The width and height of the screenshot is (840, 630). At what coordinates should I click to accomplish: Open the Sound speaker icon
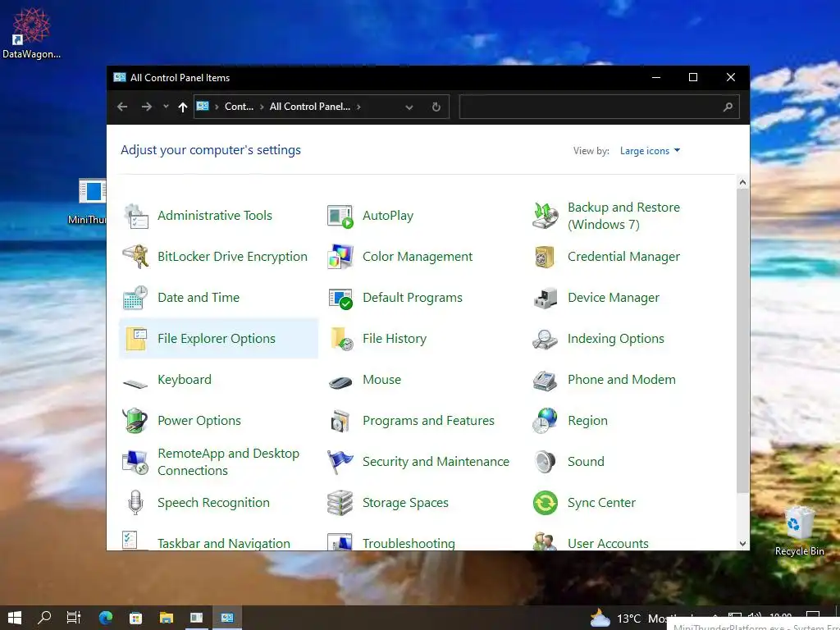[x=546, y=462]
